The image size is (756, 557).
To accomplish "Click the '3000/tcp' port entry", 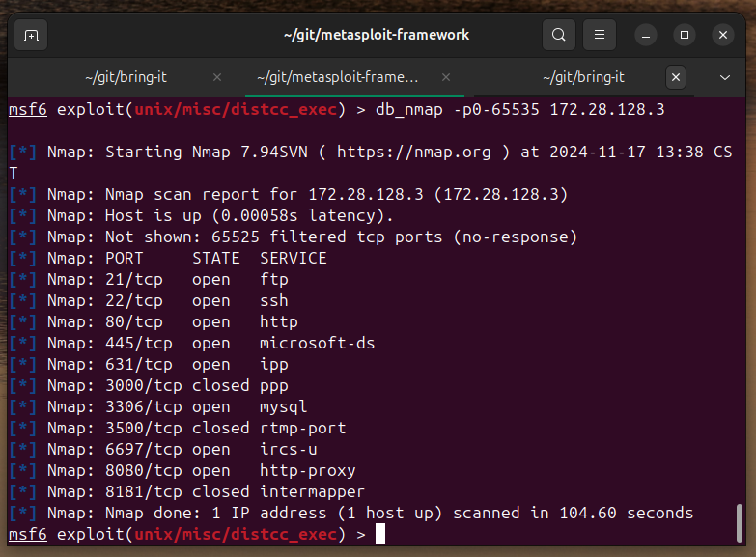I will point(144,386).
